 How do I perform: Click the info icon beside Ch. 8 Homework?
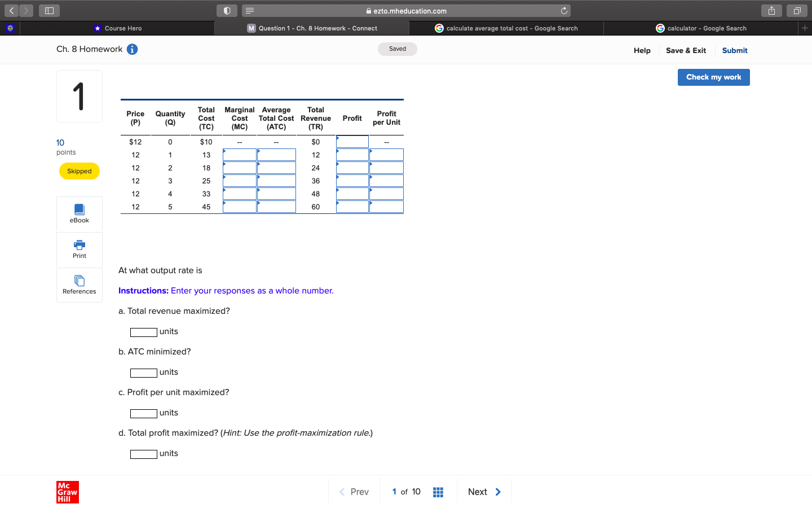coord(132,49)
